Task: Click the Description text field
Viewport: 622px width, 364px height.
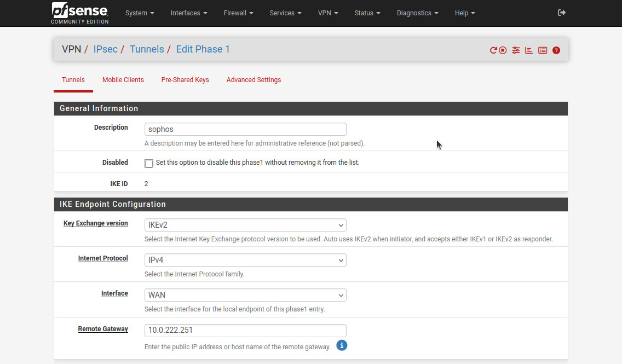Action: pos(245,129)
